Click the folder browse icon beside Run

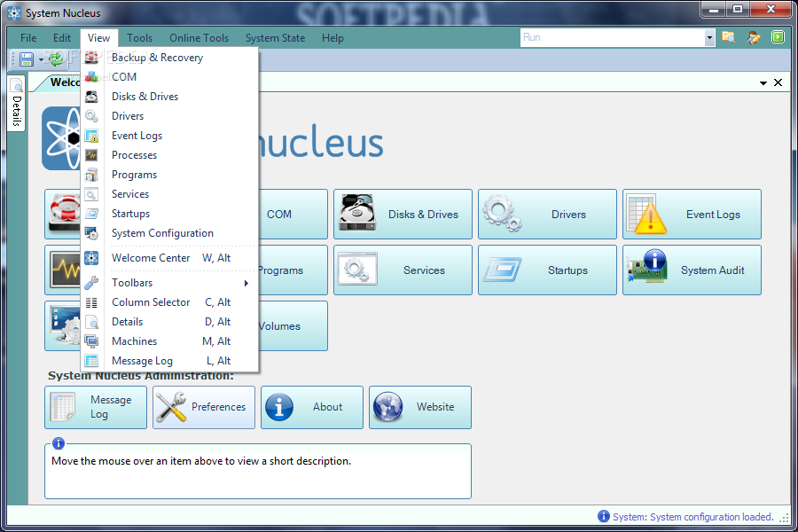click(729, 37)
